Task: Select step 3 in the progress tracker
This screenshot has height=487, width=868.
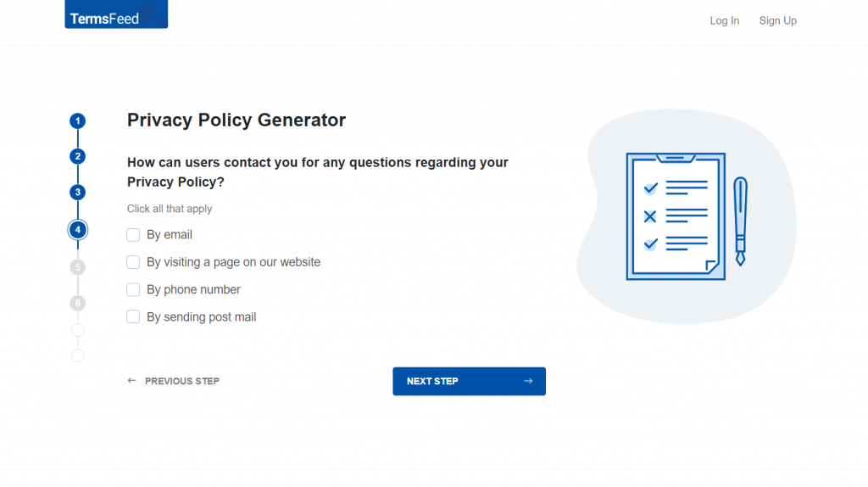Action: click(77, 193)
